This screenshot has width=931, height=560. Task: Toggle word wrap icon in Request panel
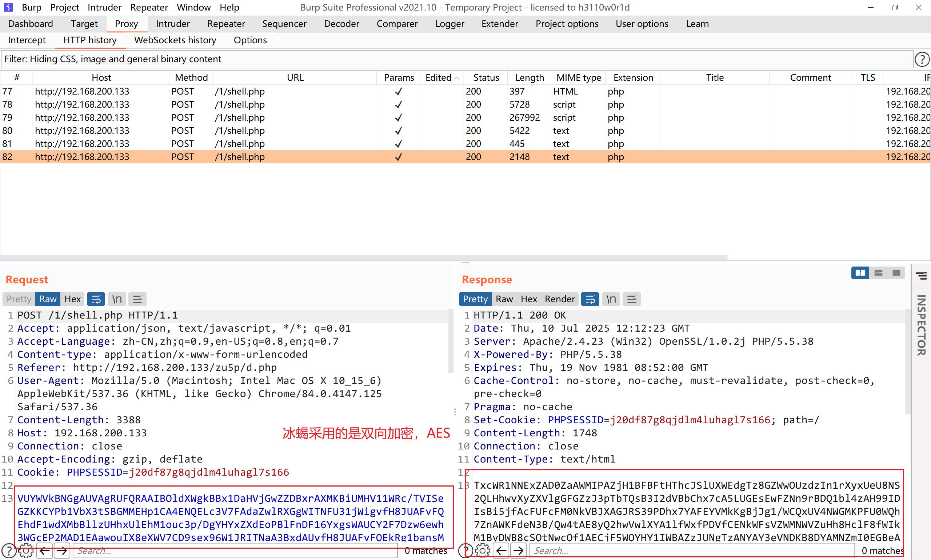tap(96, 299)
